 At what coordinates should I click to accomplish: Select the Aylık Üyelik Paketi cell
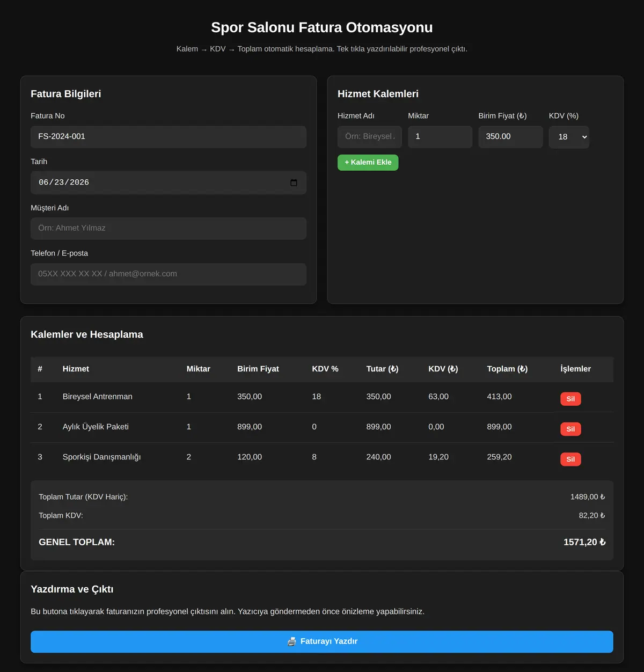coord(96,427)
